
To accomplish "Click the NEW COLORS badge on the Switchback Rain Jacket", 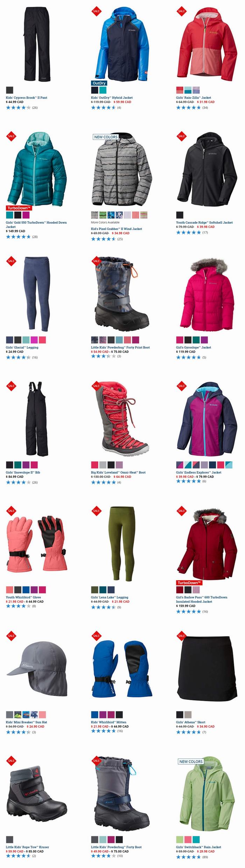I will 191,761.
